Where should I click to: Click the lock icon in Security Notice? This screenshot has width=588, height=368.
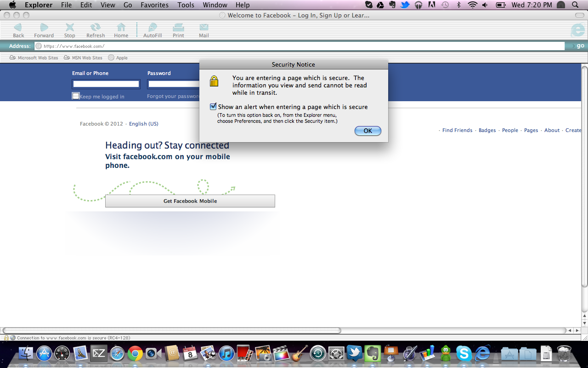(x=214, y=81)
